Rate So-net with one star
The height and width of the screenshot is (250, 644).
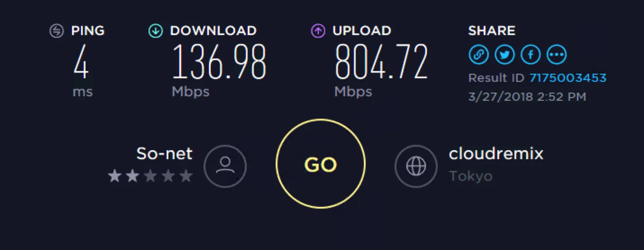point(114,176)
